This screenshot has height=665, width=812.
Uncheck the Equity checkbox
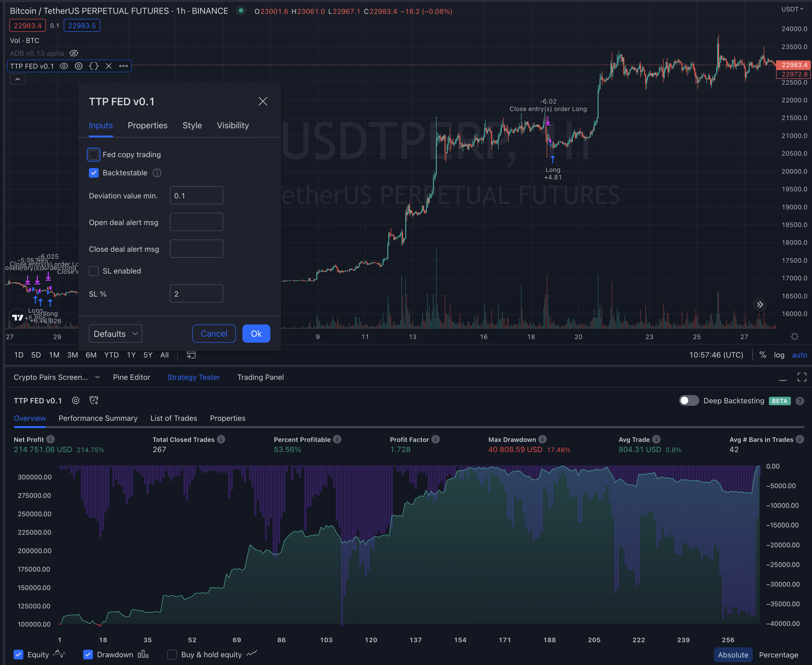click(18, 655)
